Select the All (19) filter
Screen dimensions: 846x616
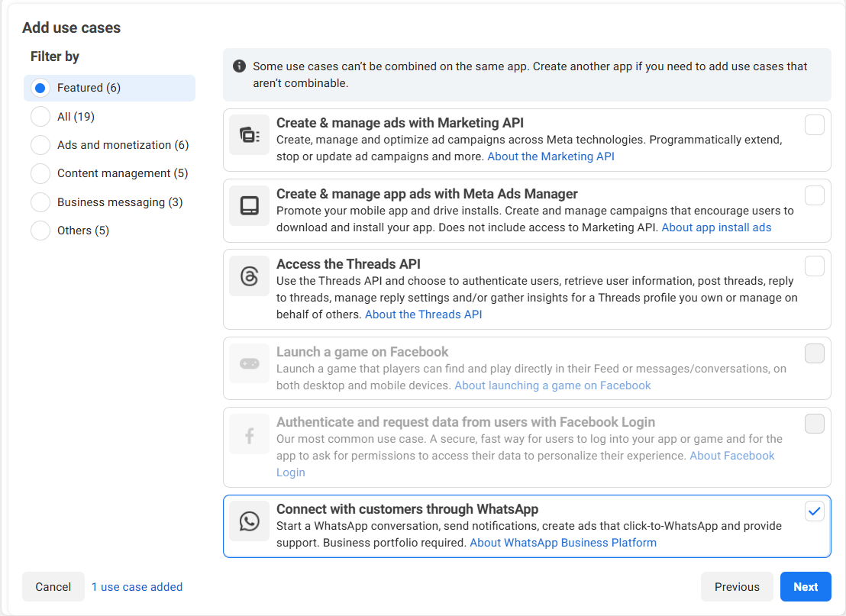pos(40,117)
